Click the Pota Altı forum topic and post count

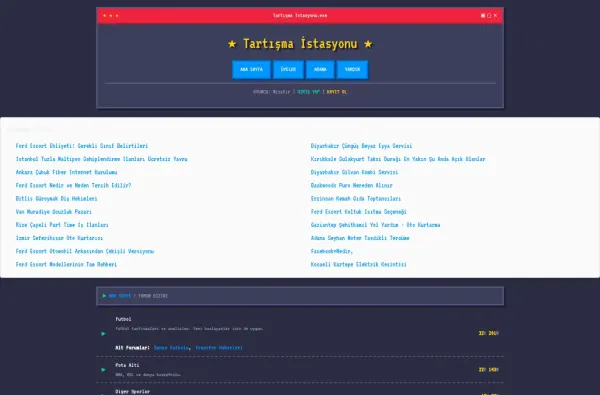tap(489, 370)
